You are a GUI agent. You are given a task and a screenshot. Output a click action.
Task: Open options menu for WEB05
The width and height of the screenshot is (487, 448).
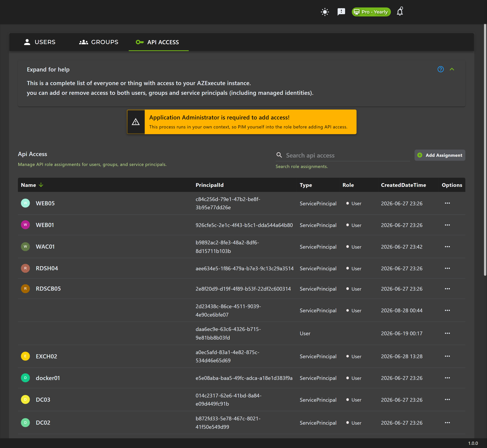(x=447, y=203)
